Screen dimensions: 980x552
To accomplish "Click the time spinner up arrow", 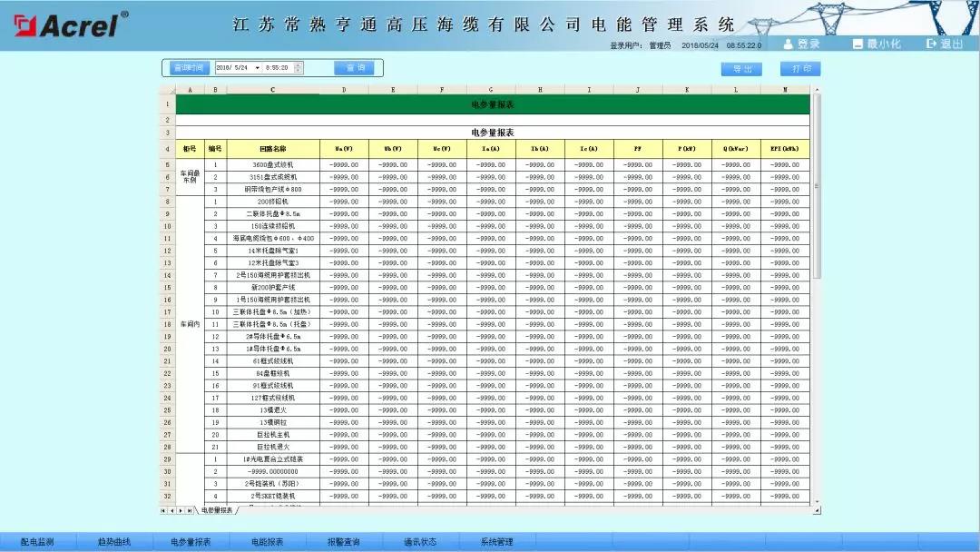I will pos(299,65).
